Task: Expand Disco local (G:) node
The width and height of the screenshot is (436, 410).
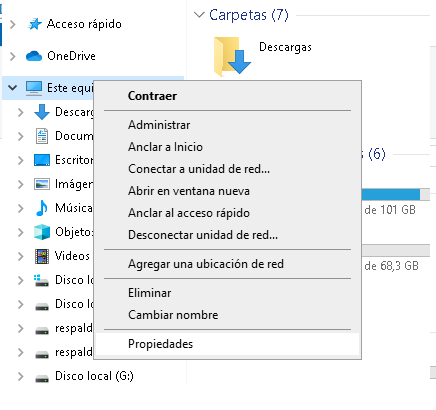Action: [x=21, y=376]
